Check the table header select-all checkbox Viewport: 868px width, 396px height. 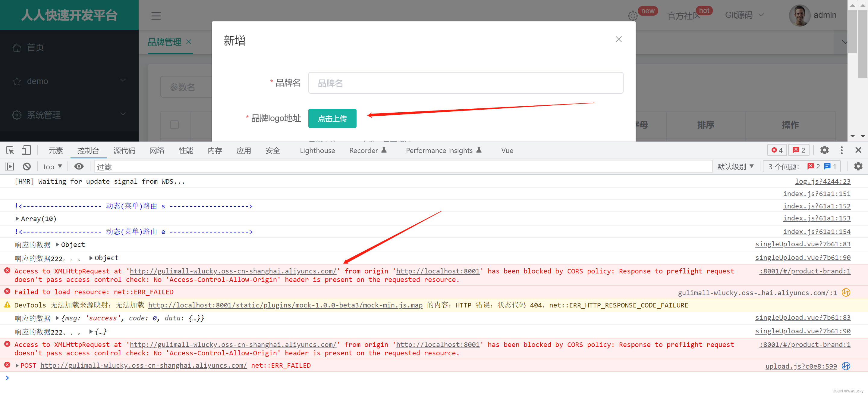tap(175, 125)
